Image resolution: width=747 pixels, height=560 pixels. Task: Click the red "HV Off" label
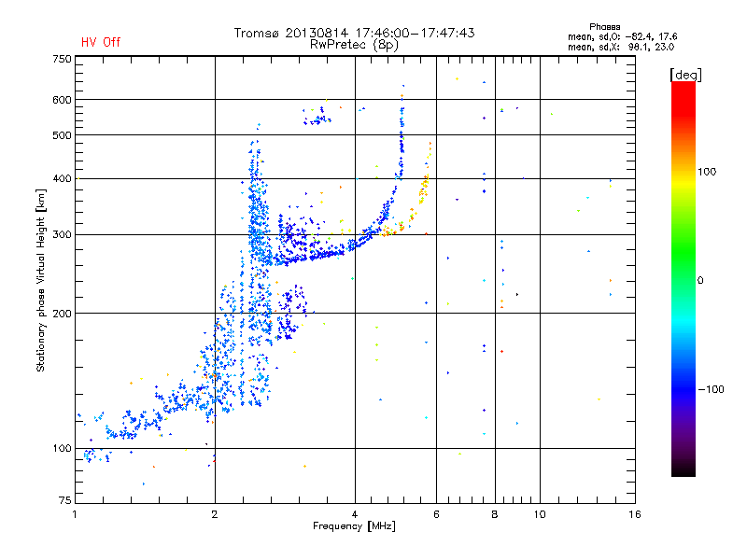[x=101, y=42]
